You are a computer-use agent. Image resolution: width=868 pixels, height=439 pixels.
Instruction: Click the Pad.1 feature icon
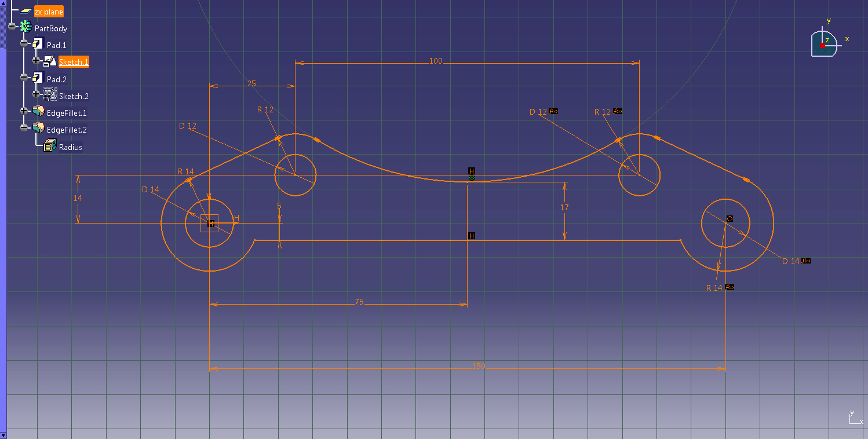click(38, 45)
